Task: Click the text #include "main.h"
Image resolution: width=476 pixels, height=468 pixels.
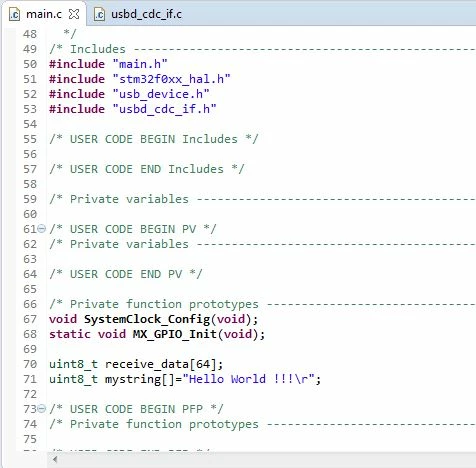Action: pos(108,64)
